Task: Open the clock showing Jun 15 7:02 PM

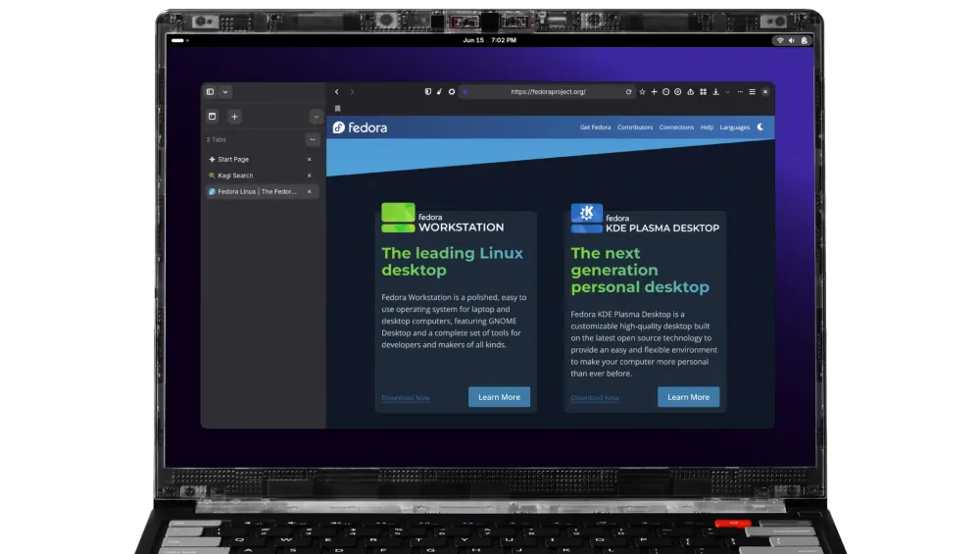Action: tap(489, 40)
